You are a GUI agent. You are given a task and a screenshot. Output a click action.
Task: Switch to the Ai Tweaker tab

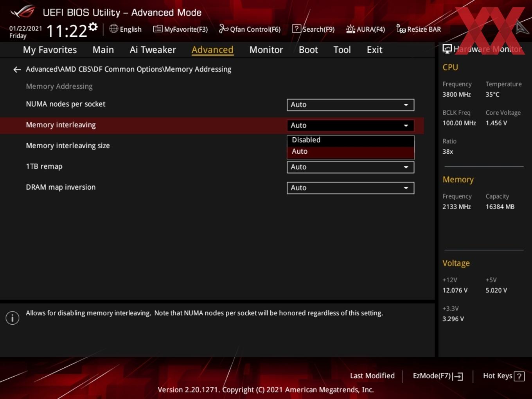click(153, 50)
